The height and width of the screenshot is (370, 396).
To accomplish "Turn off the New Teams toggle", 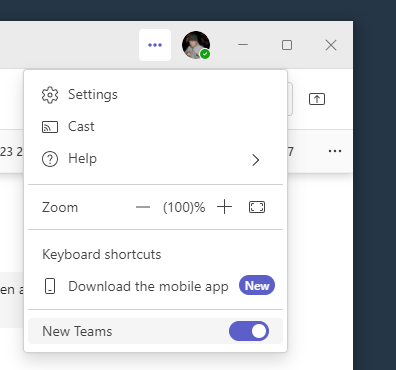I will point(249,331).
